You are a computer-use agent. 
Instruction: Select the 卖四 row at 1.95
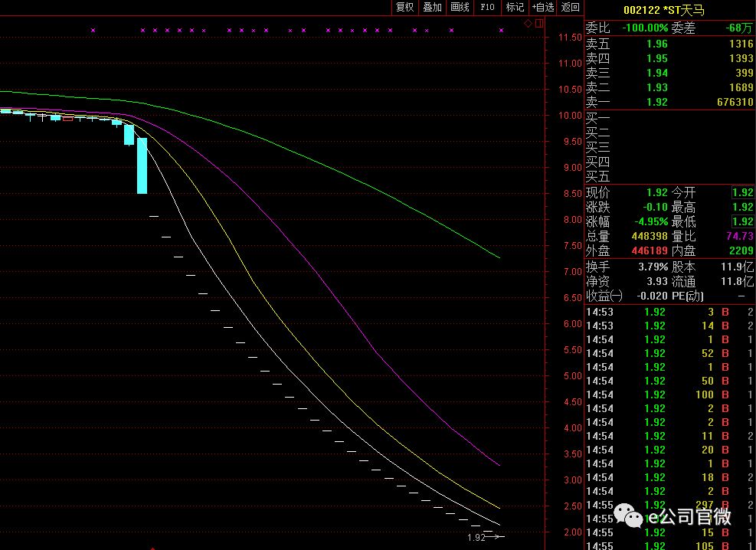click(x=669, y=58)
